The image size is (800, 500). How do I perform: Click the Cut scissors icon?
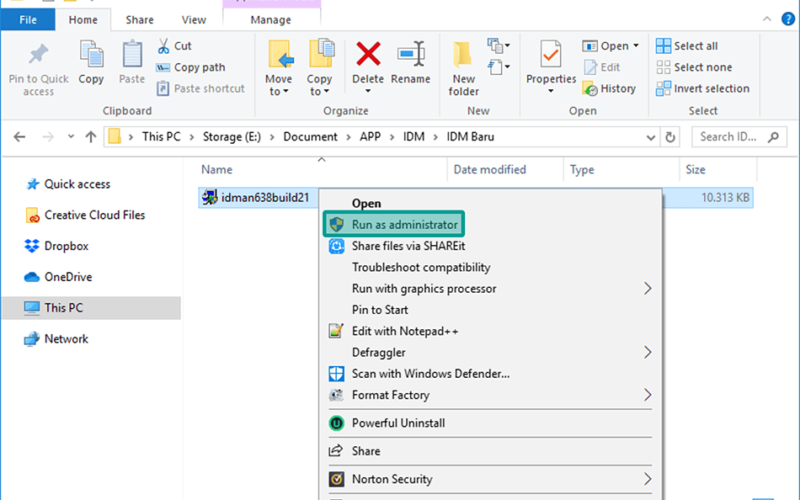click(x=163, y=46)
